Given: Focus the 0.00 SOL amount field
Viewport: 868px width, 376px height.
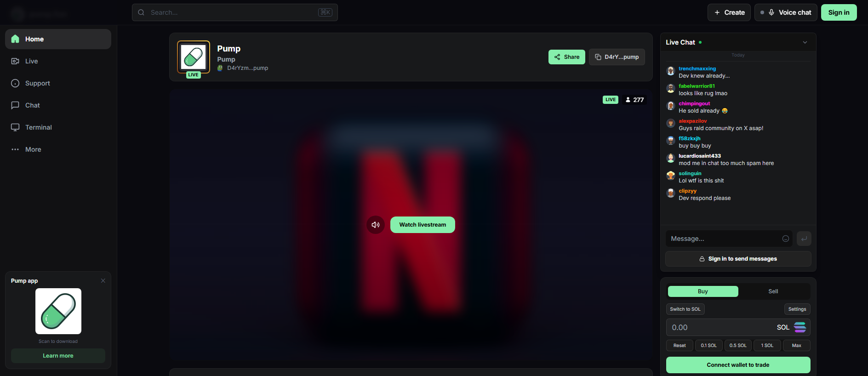Looking at the screenshot, I should coord(738,328).
